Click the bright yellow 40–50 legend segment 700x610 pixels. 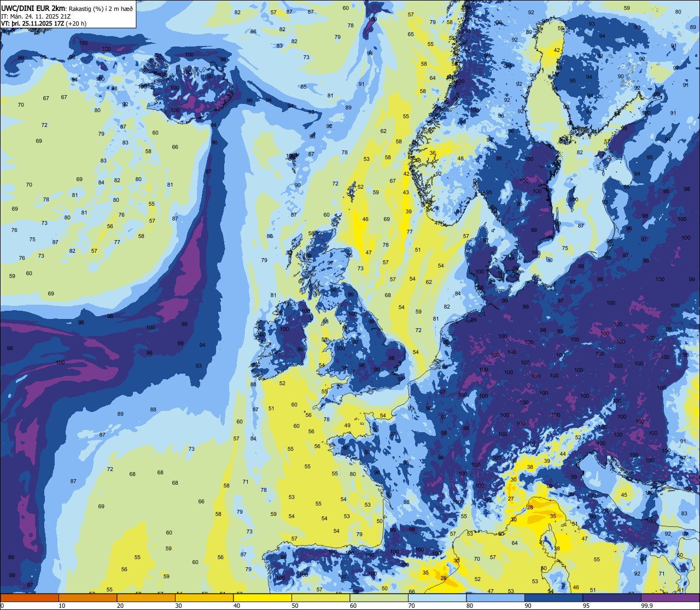tap(262, 597)
